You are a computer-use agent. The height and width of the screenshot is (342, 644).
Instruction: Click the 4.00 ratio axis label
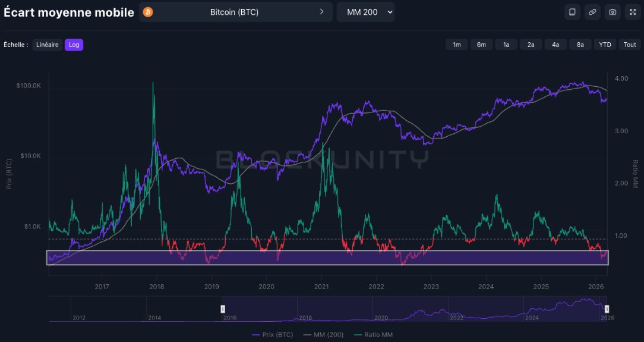pyautogui.click(x=621, y=79)
